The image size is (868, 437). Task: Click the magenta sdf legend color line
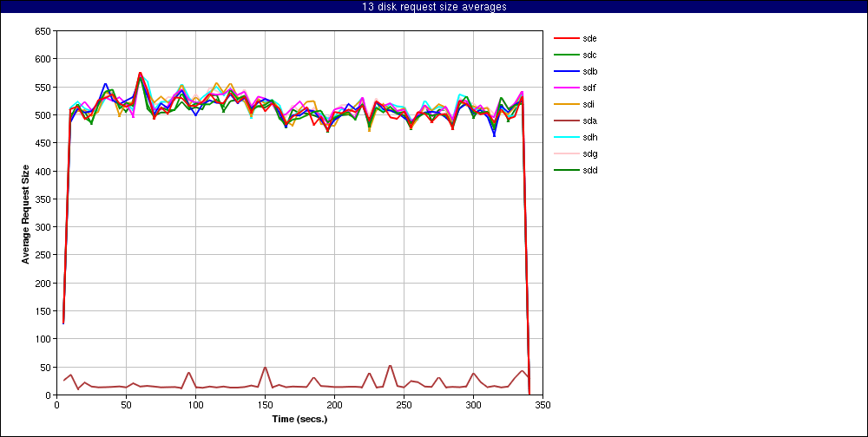tap(566, 88)
